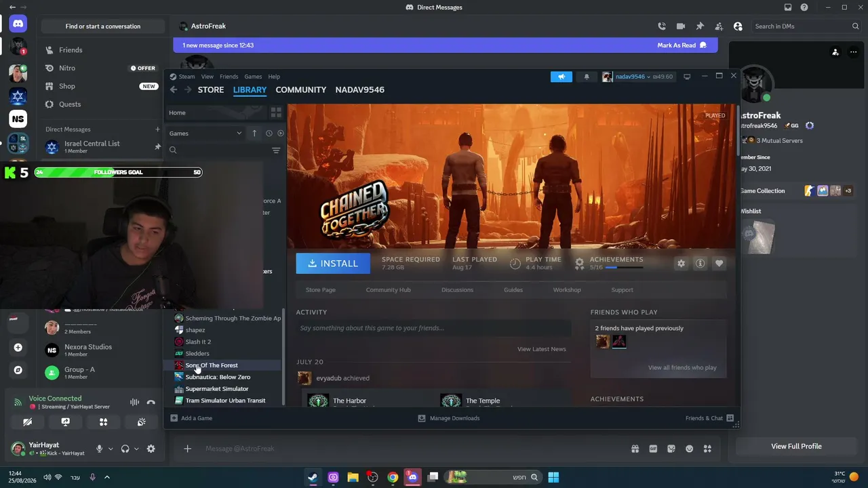The width and height of the screenshot is (868, 488).
Task: Open Manage Downloads in Steam
Action: (x=449, y=418)
